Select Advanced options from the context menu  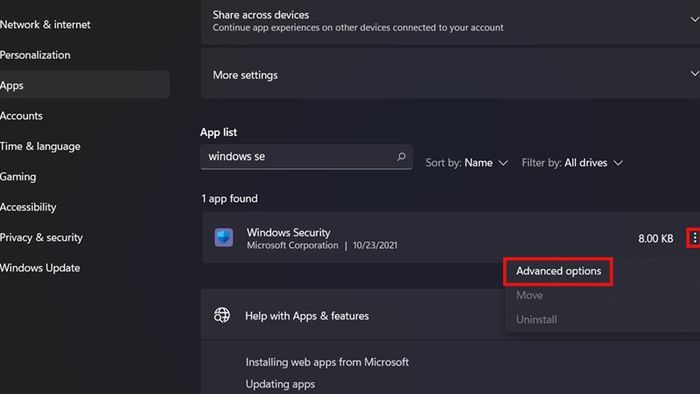coord(558,271)
